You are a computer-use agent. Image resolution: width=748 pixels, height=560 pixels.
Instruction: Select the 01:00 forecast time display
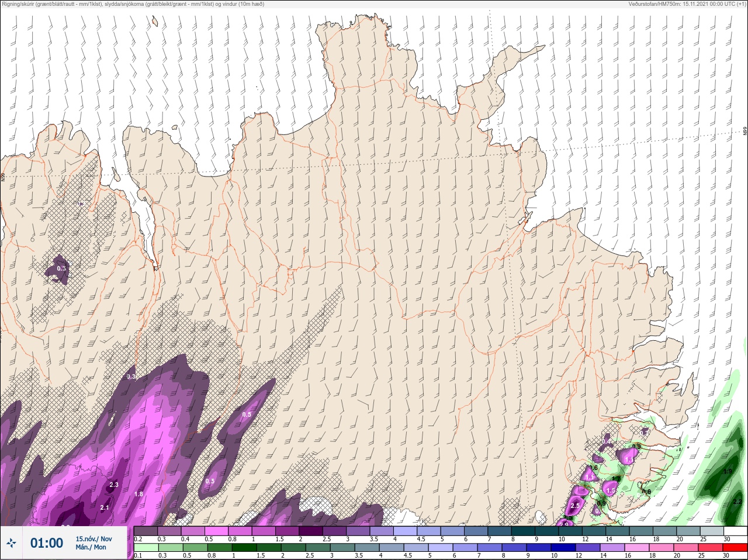[47, 543]
